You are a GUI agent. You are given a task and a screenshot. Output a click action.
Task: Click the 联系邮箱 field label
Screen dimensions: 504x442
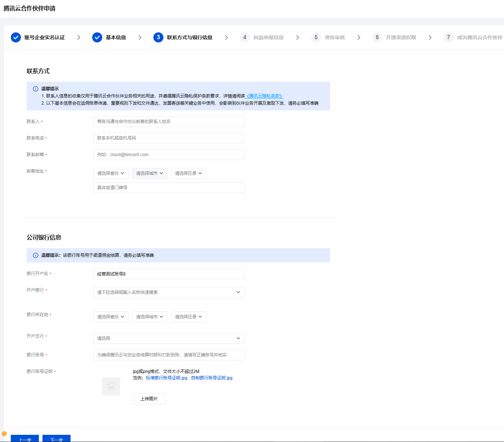35,155
